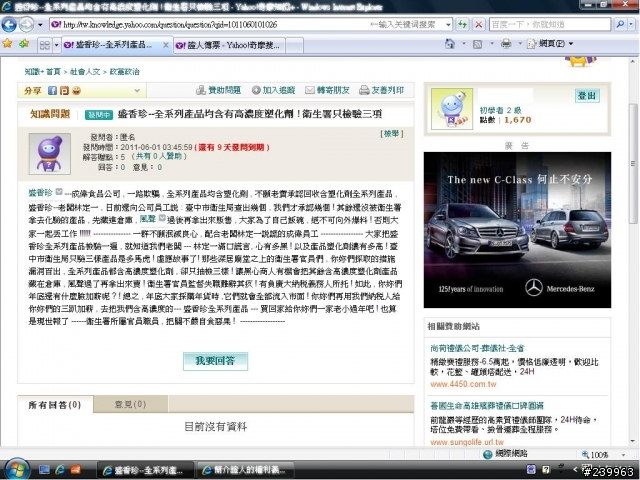This screenshot has height=480, width=640.
Task: Open the 網頁(P) page menu
Action: (550, 44)
